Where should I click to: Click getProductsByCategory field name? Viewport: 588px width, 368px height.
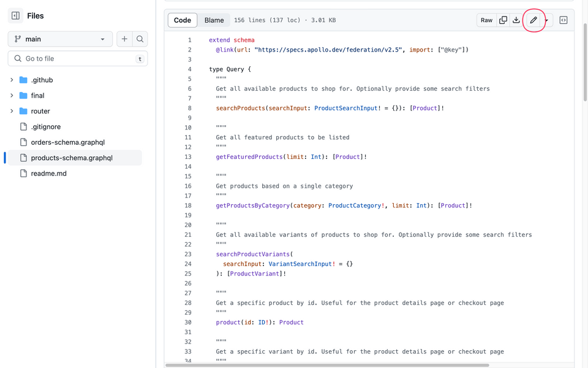253,205
